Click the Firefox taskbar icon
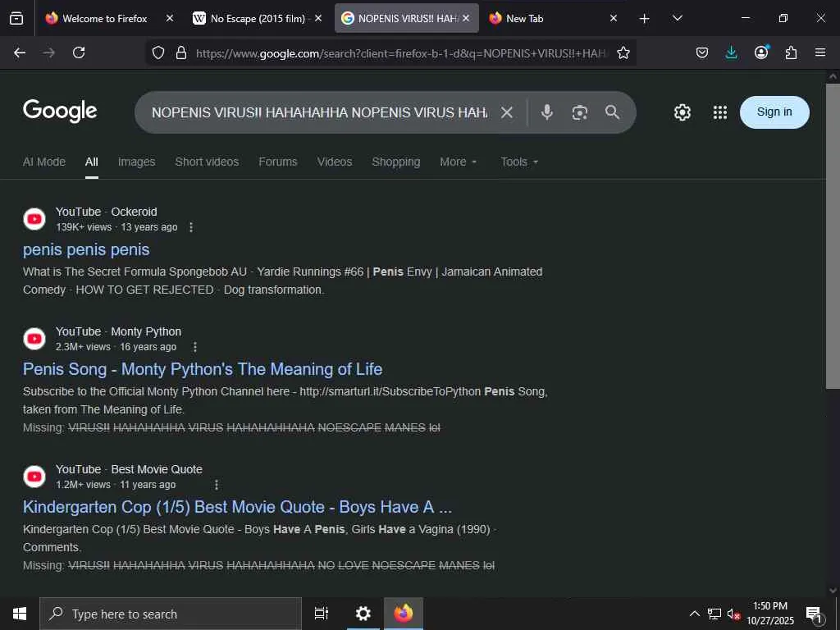 tap(404, 614)
